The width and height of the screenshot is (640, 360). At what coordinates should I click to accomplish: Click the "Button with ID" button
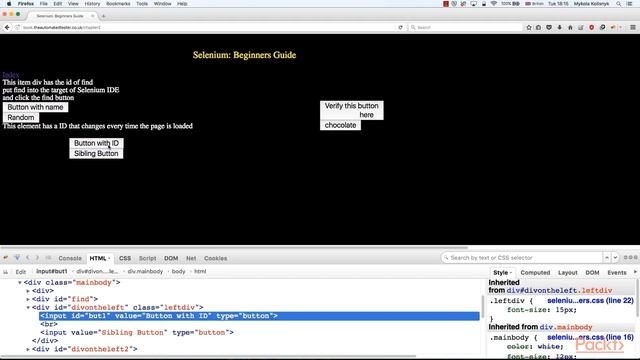pos(96,143)
